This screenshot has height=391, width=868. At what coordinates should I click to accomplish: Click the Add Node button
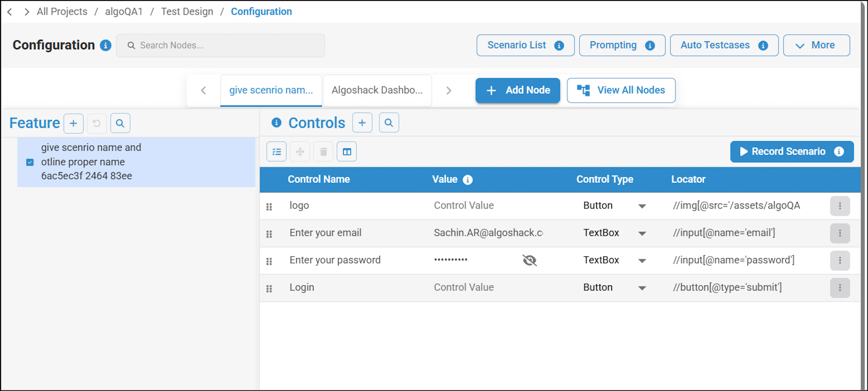pos(518,90)
